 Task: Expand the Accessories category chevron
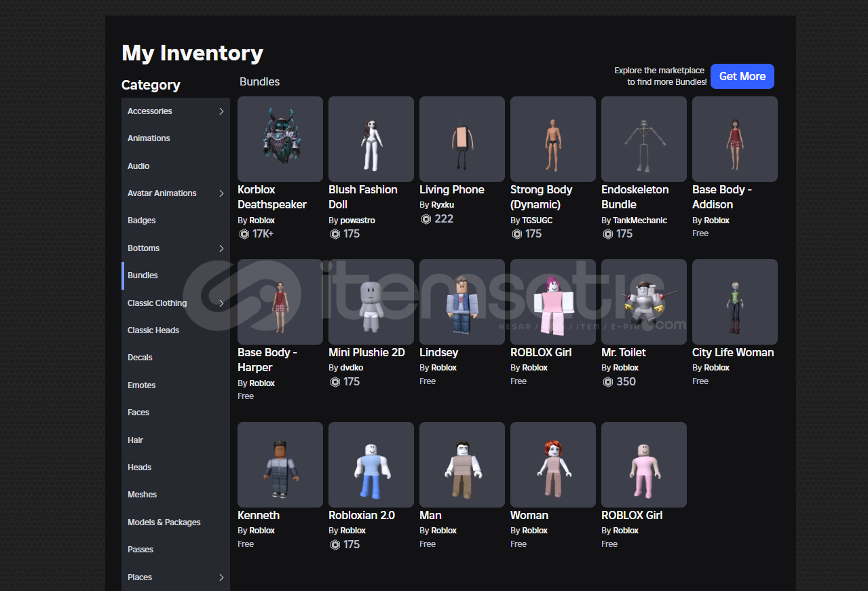[x=221, y=111]
